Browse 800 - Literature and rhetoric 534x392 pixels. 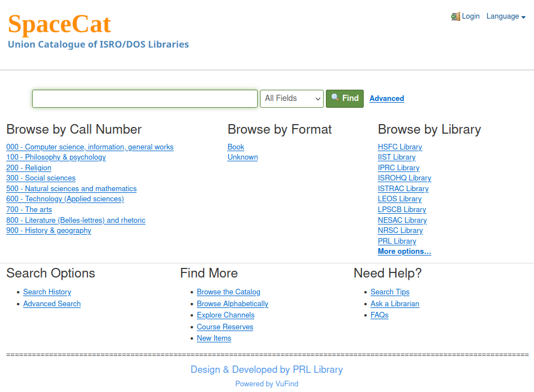76,220
